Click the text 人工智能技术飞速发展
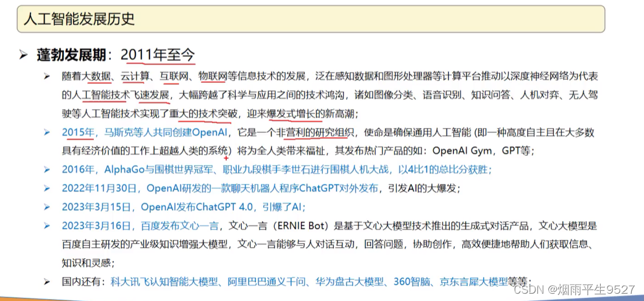 click(121, 95)
